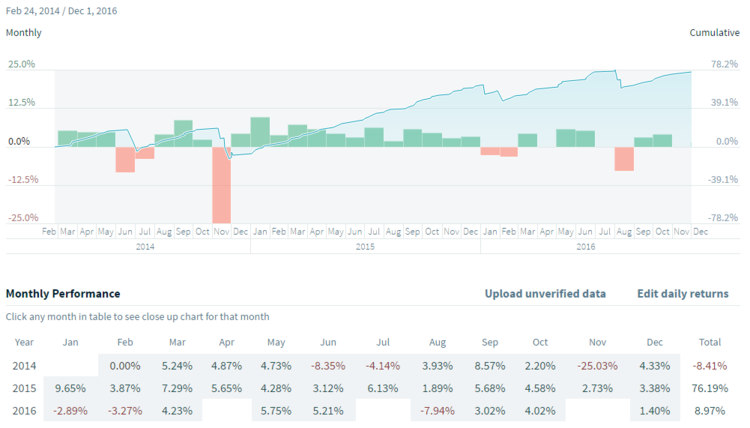Image resolution: width=750 pixels, height=428 pixels.
Task: Click September 2015 5.68% cell
Action: pos(490,388)
